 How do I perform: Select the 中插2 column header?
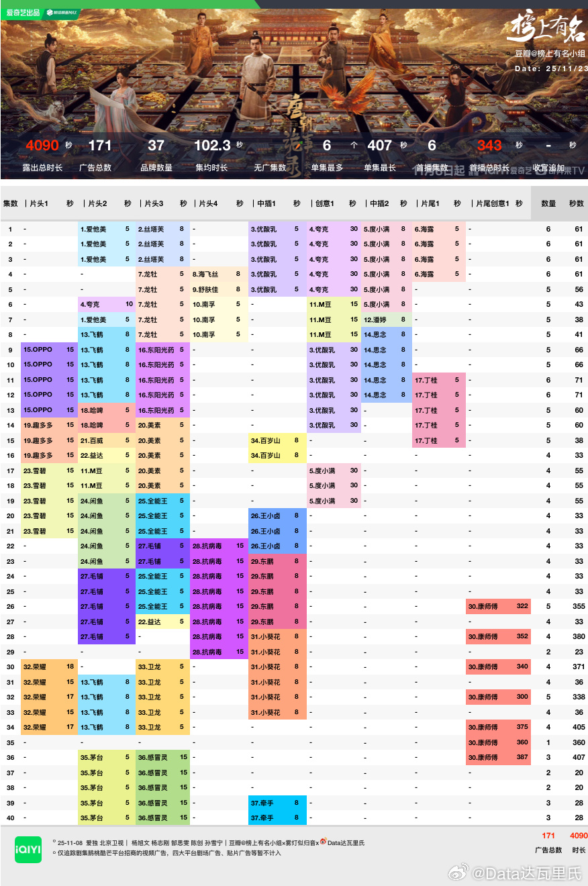click(377, 203)
